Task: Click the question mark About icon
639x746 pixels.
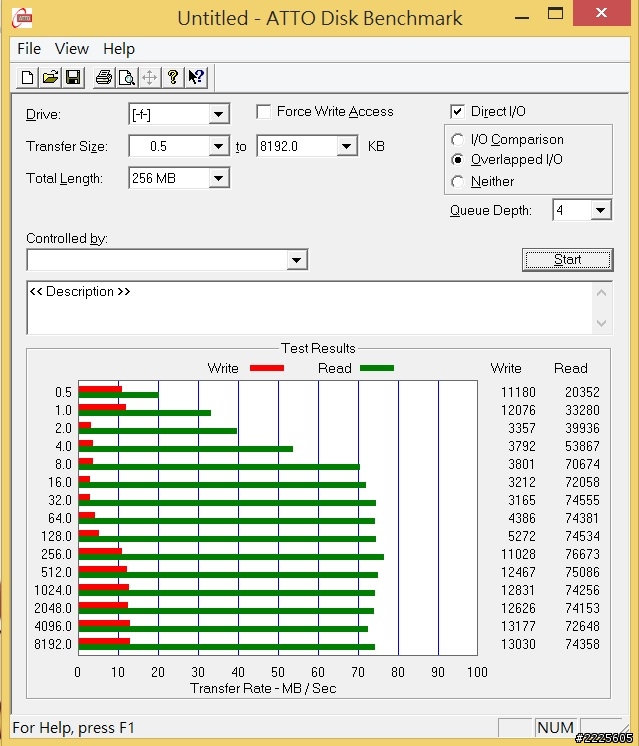Action: [173, 77]
